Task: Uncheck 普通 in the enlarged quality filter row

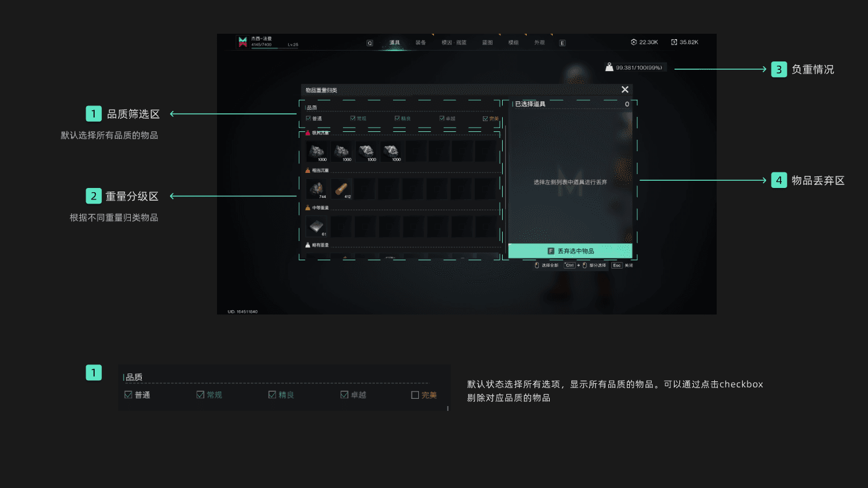Action: [x=128, y=395]
